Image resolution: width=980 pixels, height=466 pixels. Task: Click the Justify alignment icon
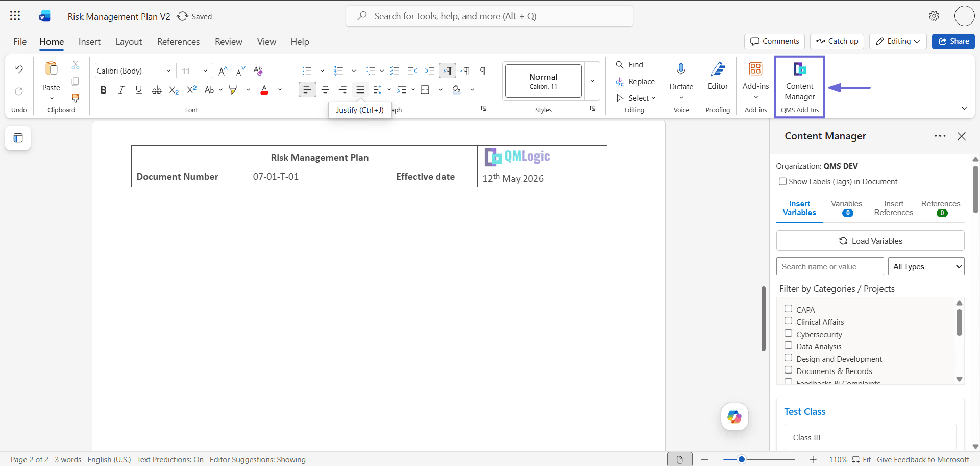click(x=360, y=90)
